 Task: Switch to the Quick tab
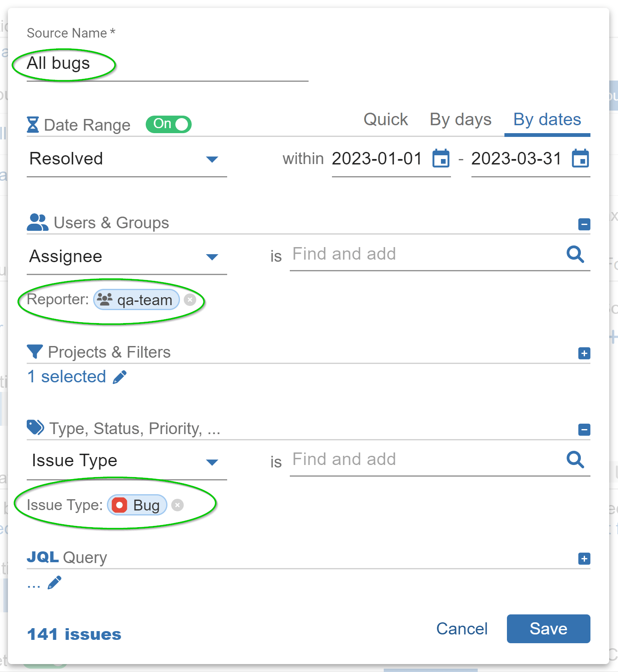coord(385,120)
